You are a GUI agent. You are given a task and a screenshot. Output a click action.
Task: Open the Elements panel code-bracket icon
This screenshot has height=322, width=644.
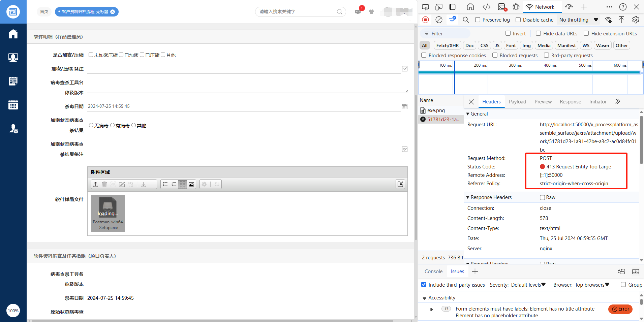pyautogui.click(x=487, y=7)
